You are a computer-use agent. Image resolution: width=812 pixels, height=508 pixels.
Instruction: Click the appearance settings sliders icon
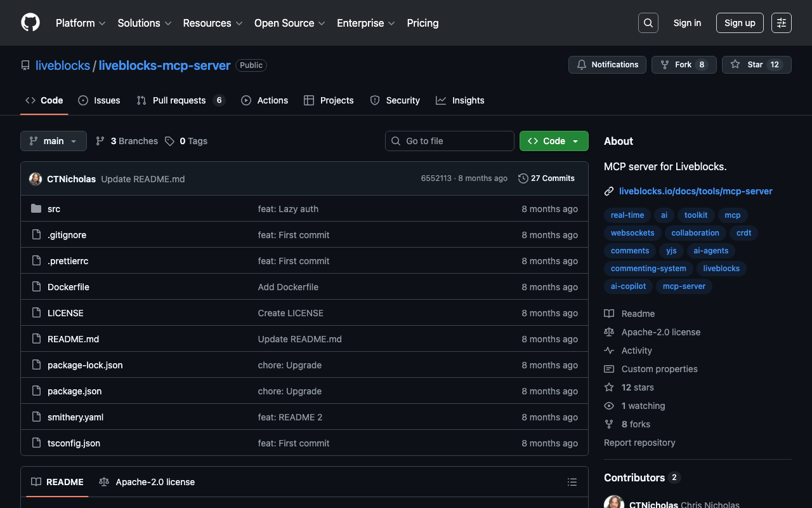[x=782, y=23]
